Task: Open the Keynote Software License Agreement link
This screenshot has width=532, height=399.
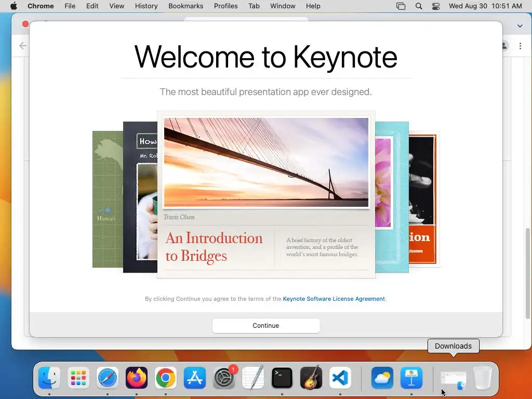Action: 334,299
